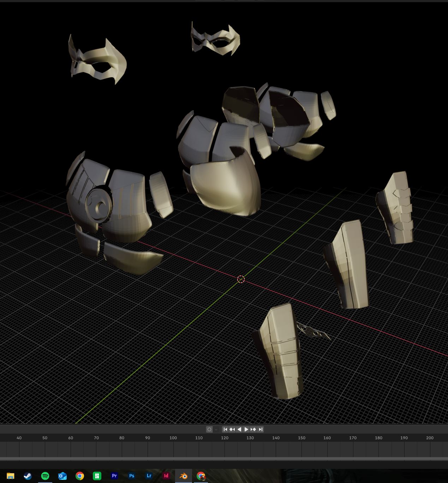Open Outlook from the taskbar
Viewport: 448px width, 483px height.
pyautogui.click(x=62, y=476)
